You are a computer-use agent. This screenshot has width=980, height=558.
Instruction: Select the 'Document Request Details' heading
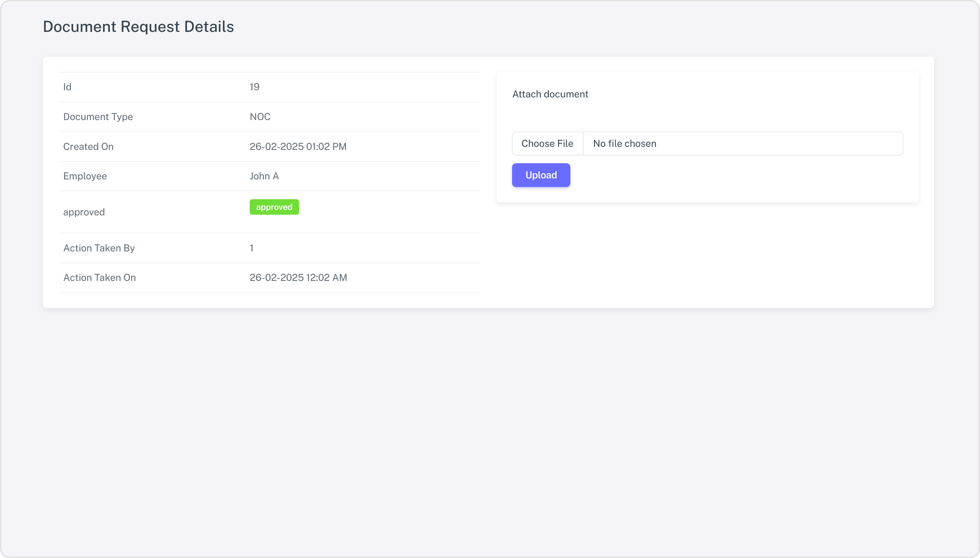pos(139,26)
